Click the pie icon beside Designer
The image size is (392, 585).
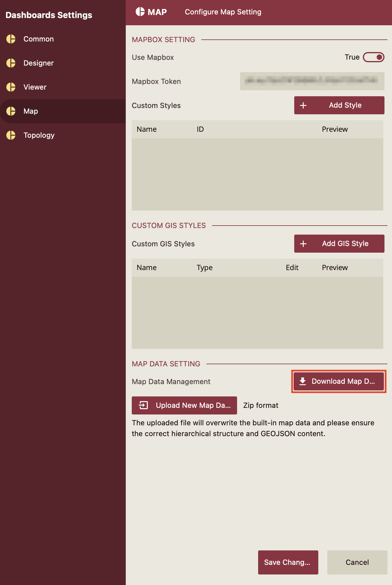click(11, 63)
